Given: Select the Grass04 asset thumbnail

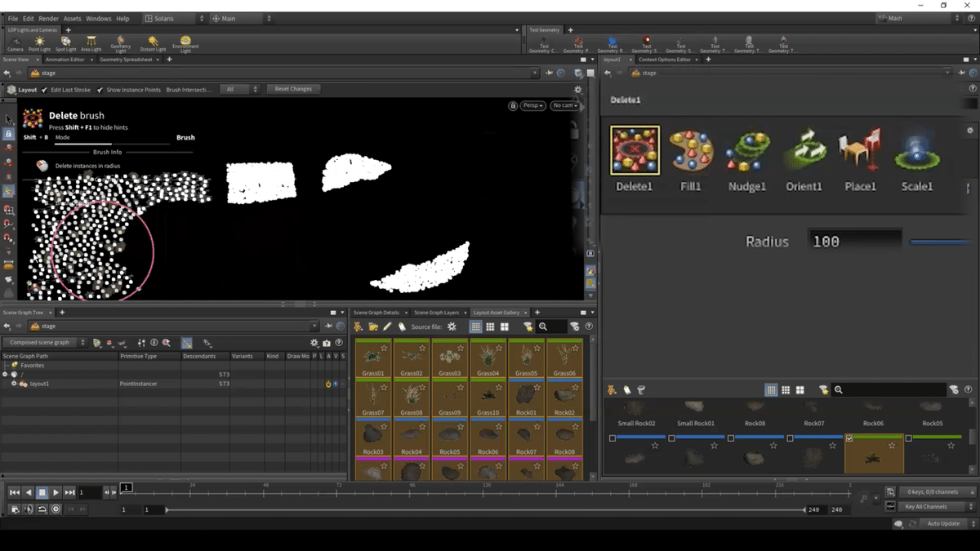Looking at the screenshot, I should point(488,358).
